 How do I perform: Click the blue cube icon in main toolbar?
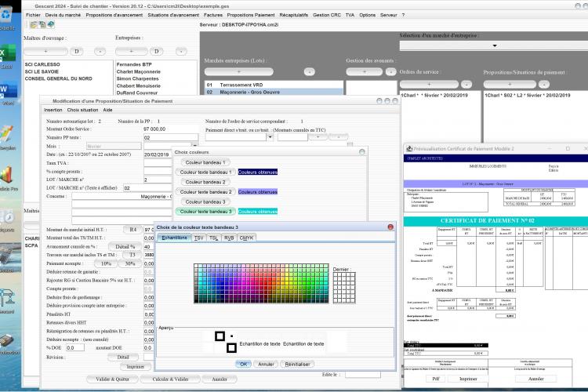tap(51, 25)
